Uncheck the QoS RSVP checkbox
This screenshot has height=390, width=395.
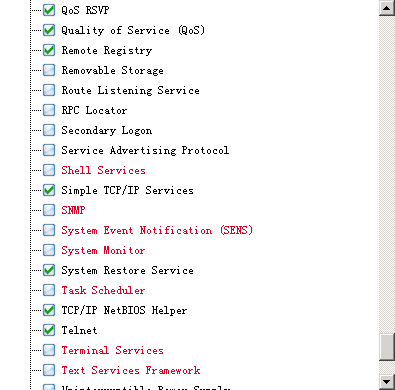(x=49, y=10)
